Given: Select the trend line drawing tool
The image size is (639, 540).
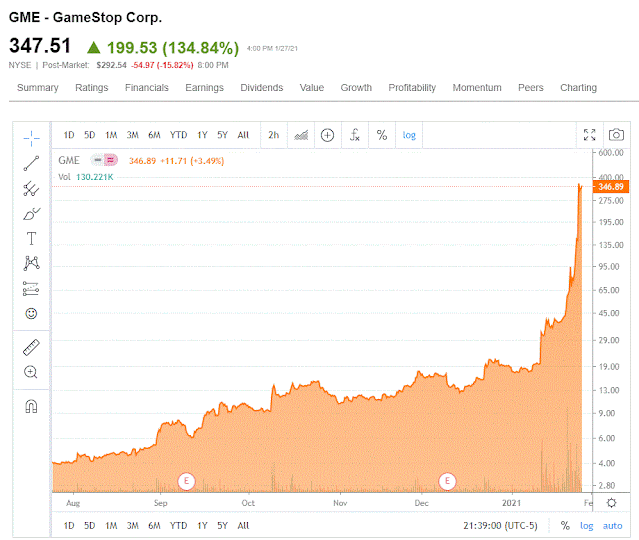Looking at the screenshot, I should point(31,163).
